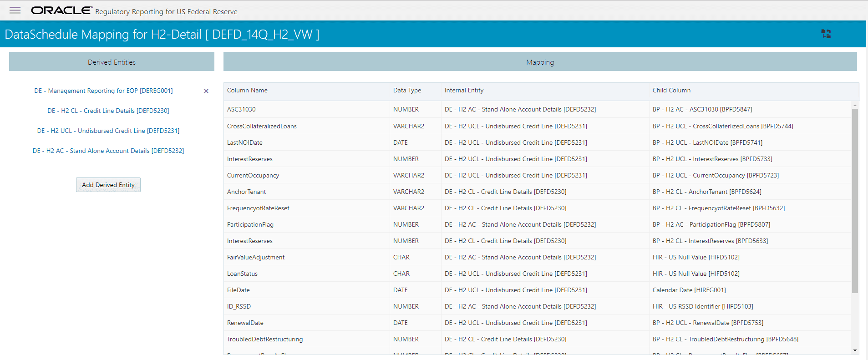Select the AnchorTenant column name
This screenshot has height=360, width=868.
246,192
